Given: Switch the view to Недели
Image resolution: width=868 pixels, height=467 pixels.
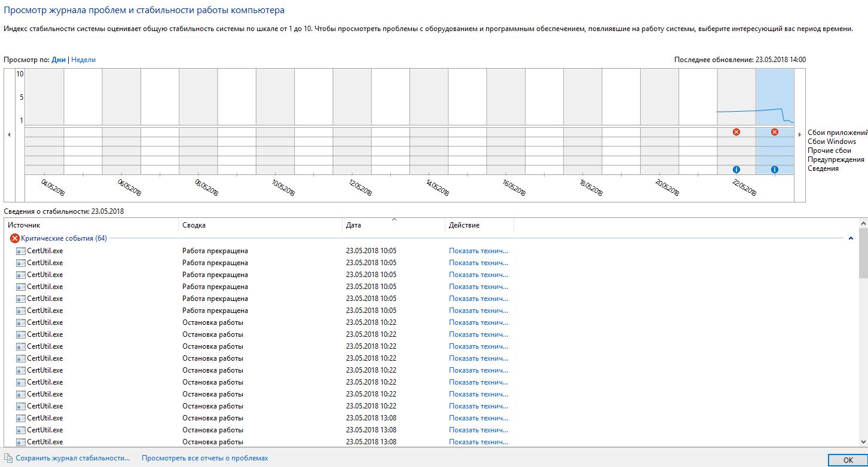Looking at the screenshot, I should point(83,60).
